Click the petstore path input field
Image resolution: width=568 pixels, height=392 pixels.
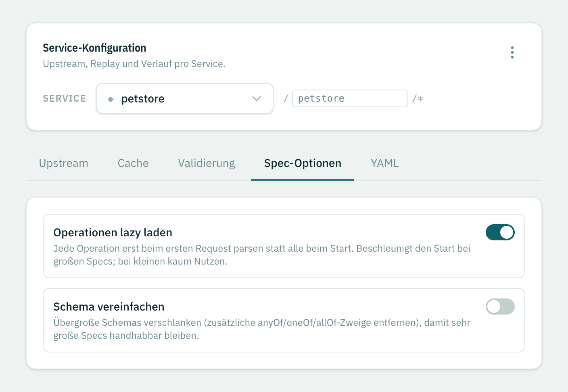[x=350, y=98]
